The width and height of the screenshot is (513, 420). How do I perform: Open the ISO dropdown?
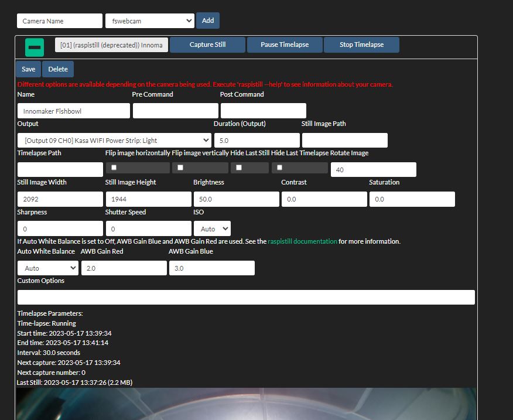tap(211, 228)
